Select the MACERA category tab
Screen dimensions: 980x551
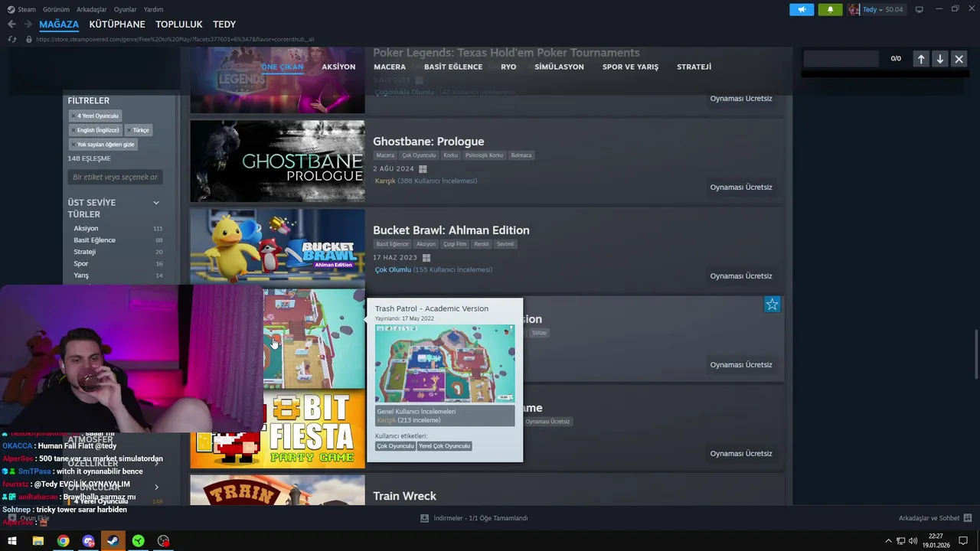tap(390, 67)
